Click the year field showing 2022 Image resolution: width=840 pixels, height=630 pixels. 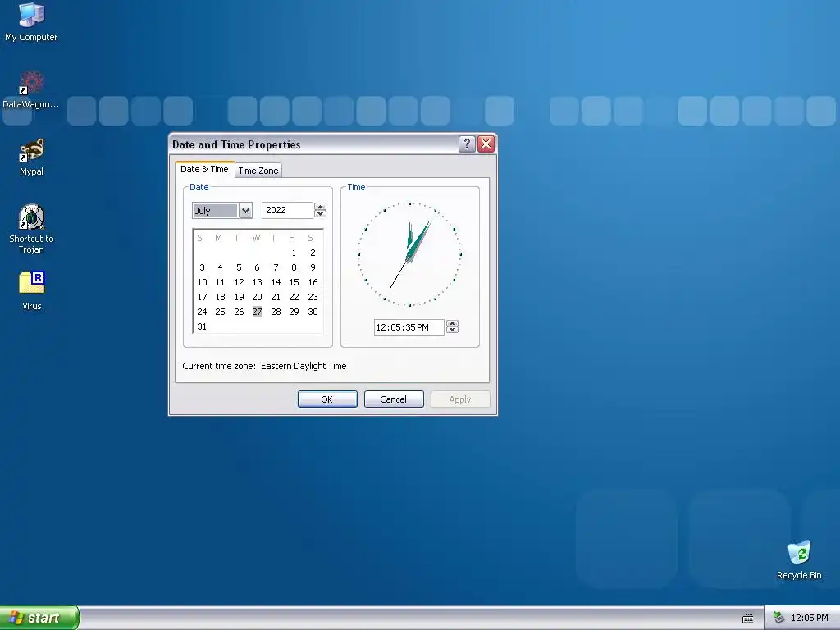(x=287, y=210)
